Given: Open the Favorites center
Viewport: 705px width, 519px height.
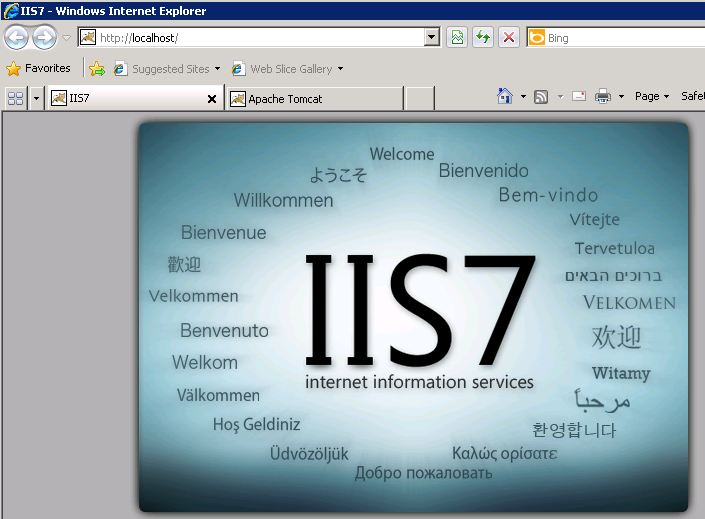Looking at the screenshot, I should coord(38,69).
